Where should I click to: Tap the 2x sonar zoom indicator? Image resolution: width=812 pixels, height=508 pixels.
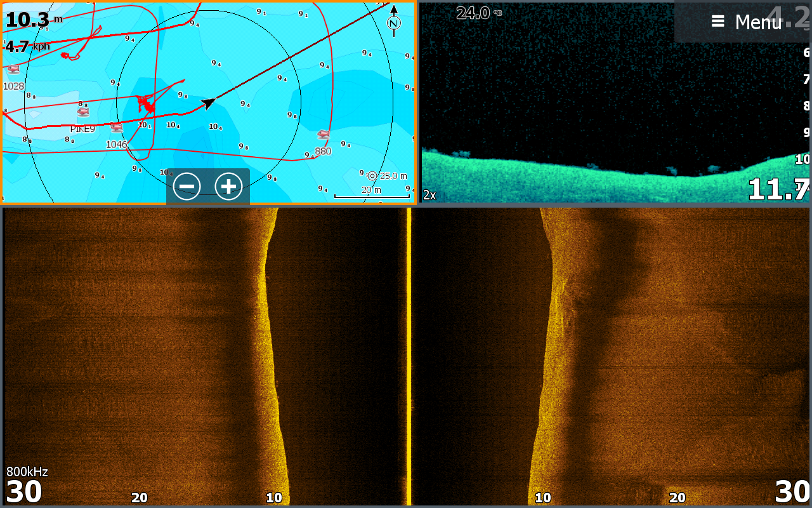click(x=429, y=195)
